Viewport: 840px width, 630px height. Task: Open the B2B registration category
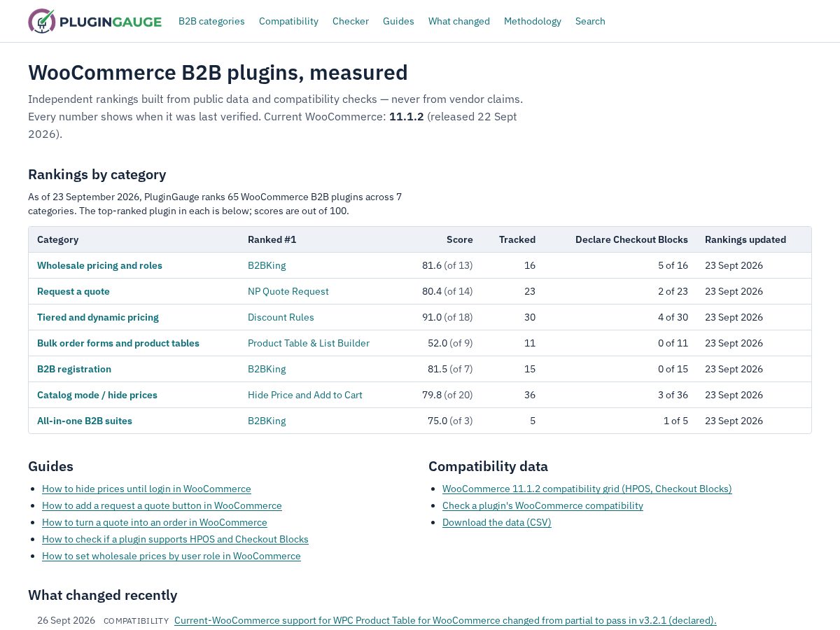pos(74,369)
